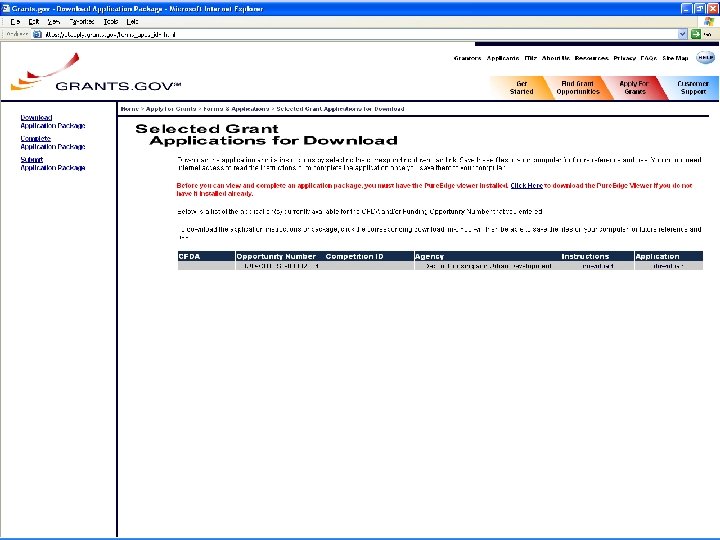Click the page icon in the address bar
The height and width of the screenshot is (540, 720).
37,34
